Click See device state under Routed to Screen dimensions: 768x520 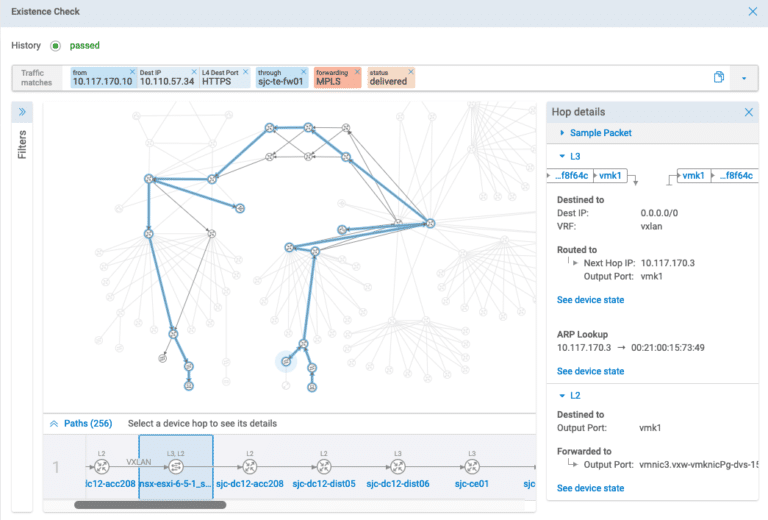coord(590,300)
